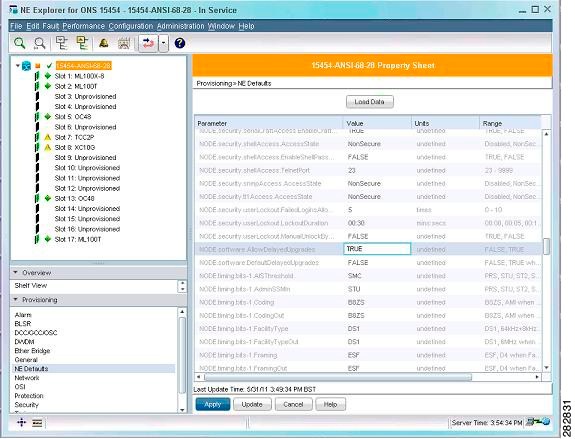The width and height of the screenshot is (575, 439).
Task: Click the Cancel button
Action: [x=293, y=405]
